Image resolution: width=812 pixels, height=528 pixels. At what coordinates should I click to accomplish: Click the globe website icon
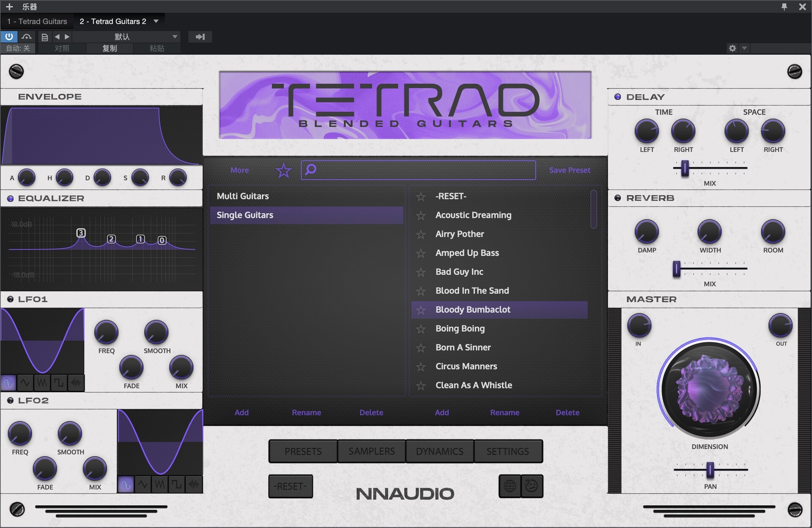pos(510,486)
